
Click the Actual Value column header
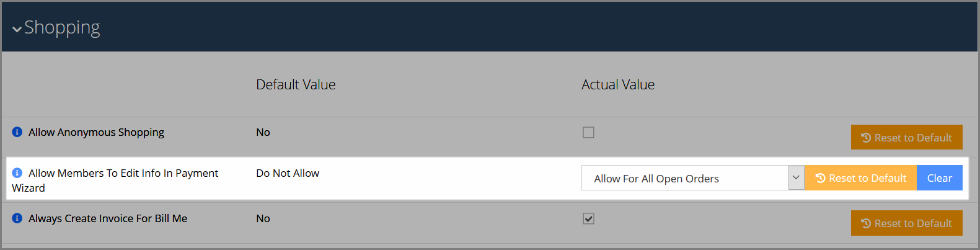click(618, 84)
